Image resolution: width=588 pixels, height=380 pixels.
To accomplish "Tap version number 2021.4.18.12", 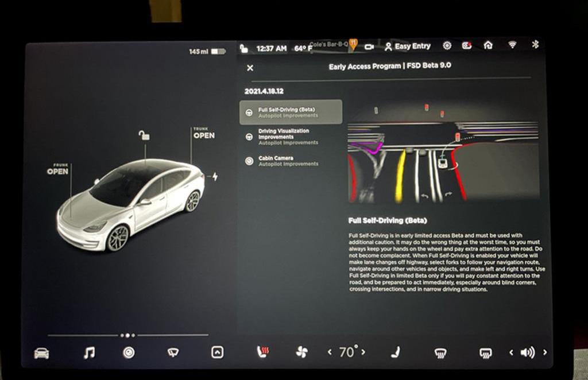I will click(264, 91).
